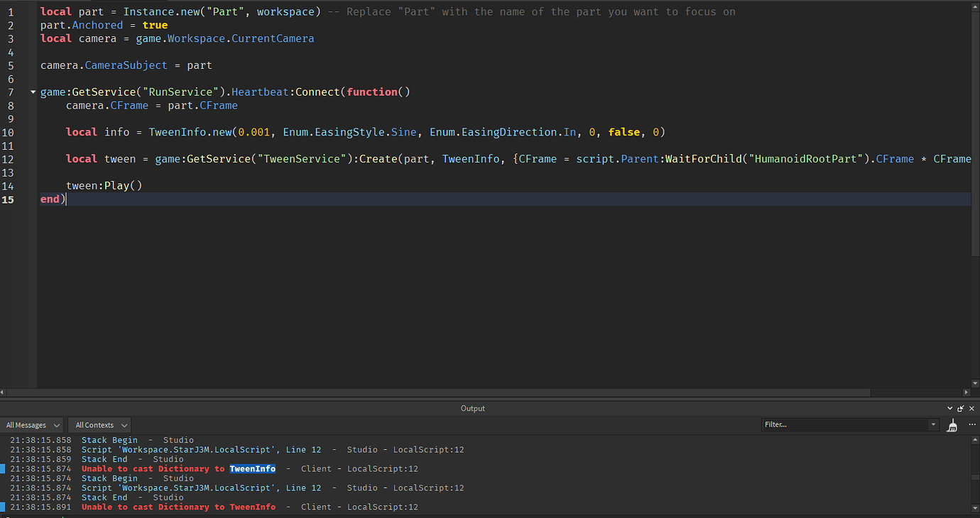Open the All Contexts dropdown
Viewport: 980px width, 518px height.
tap(100, 425)
